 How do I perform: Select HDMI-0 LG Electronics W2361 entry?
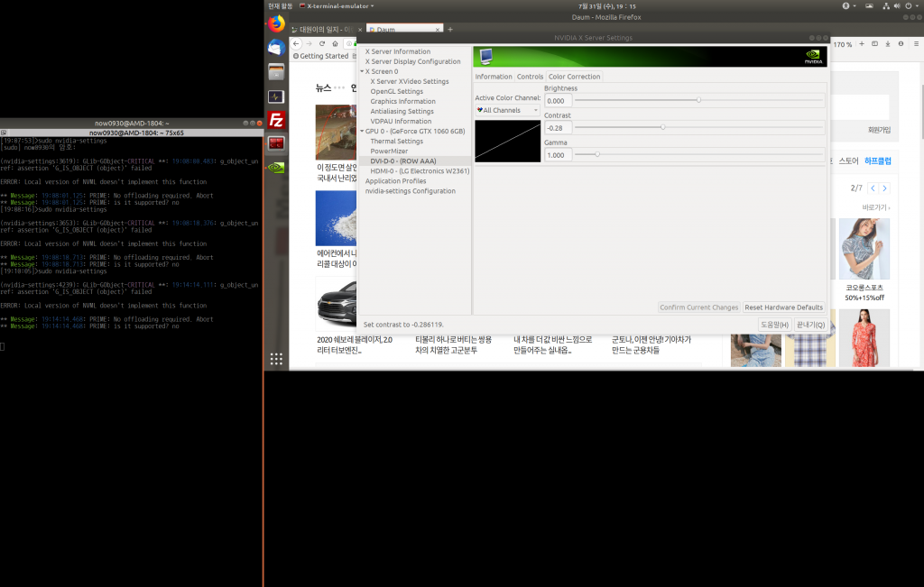pos(420,171)
